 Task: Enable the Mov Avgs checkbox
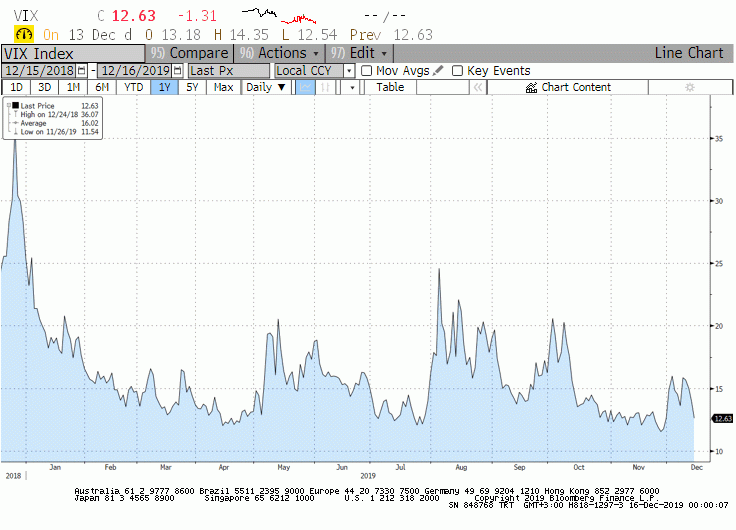(x=367, y=71)
